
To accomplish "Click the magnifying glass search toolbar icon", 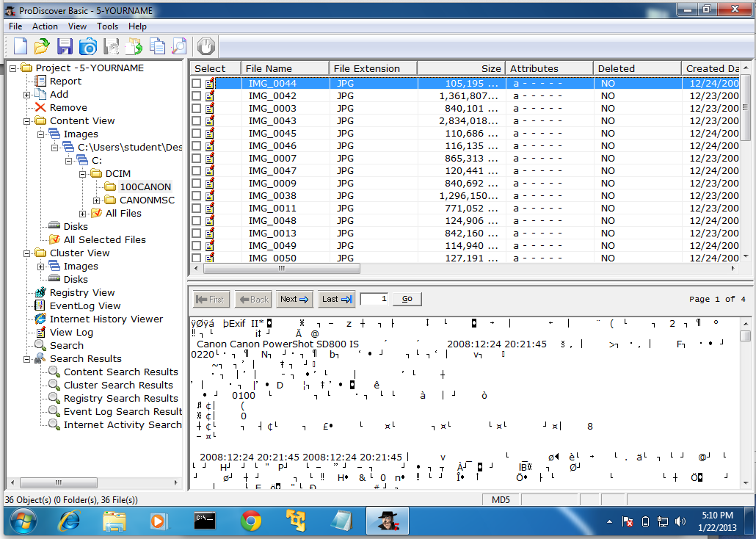I will 179,46.
